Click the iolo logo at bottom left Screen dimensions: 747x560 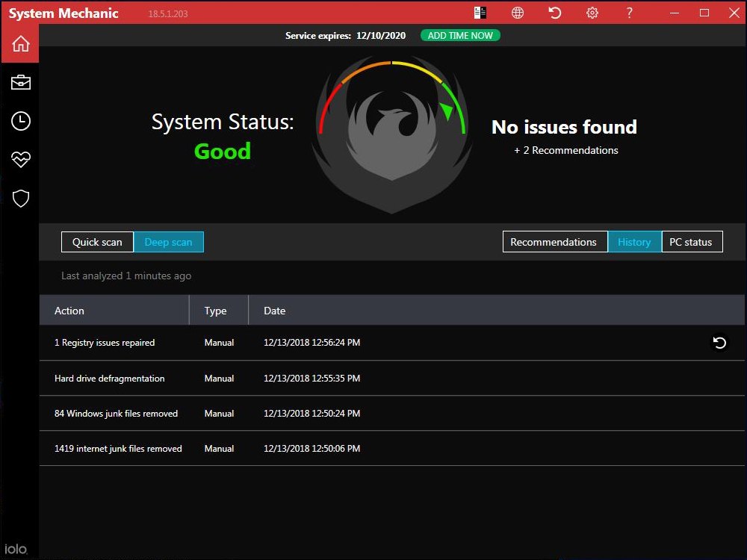[x=16, y=548]
